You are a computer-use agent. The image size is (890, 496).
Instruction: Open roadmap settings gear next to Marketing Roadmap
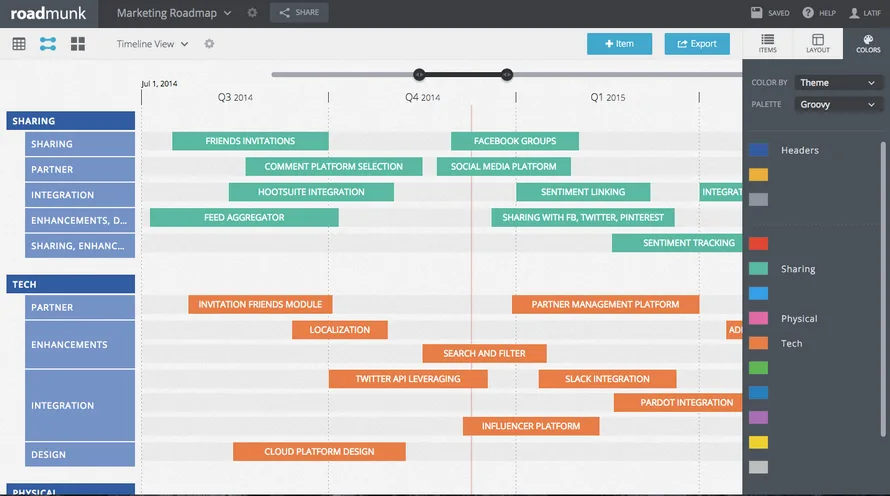pyautogui.click(x=253, y=12)
